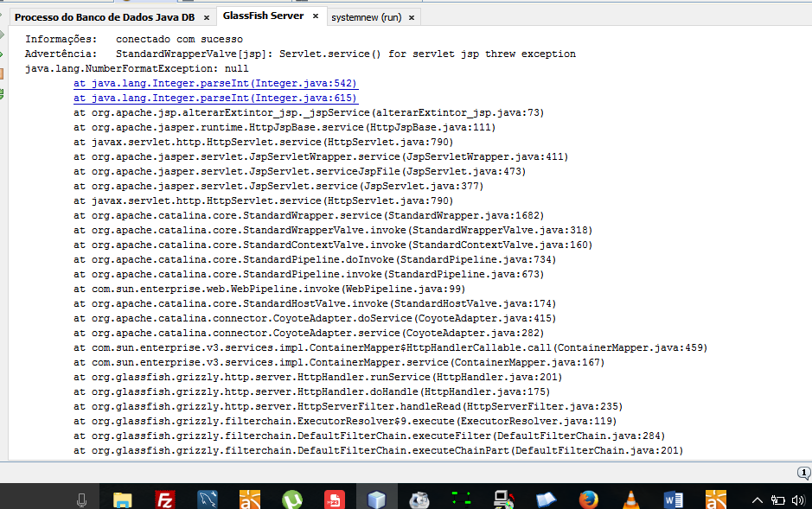812x509 pixels.
Task: Open uTorrent from the taskbar
Action: pyautogui.click(x=292, y=500)
